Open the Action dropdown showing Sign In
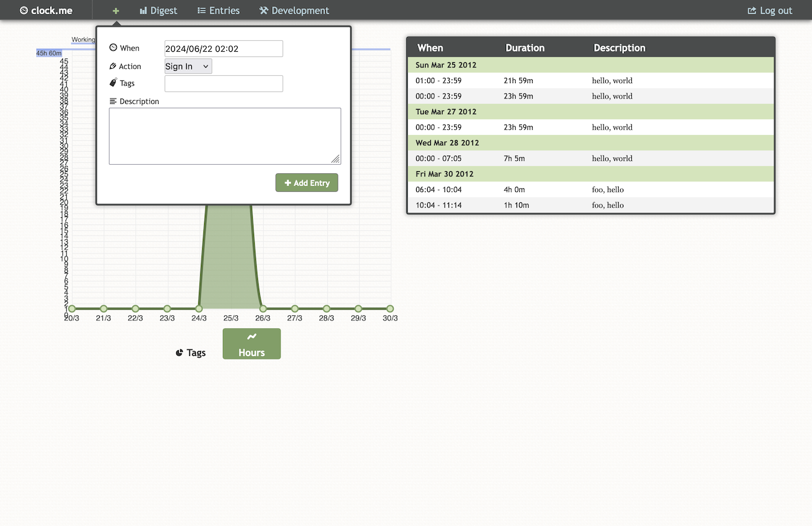Viewport: 812px width, 526px height. [x=188, y=66]
